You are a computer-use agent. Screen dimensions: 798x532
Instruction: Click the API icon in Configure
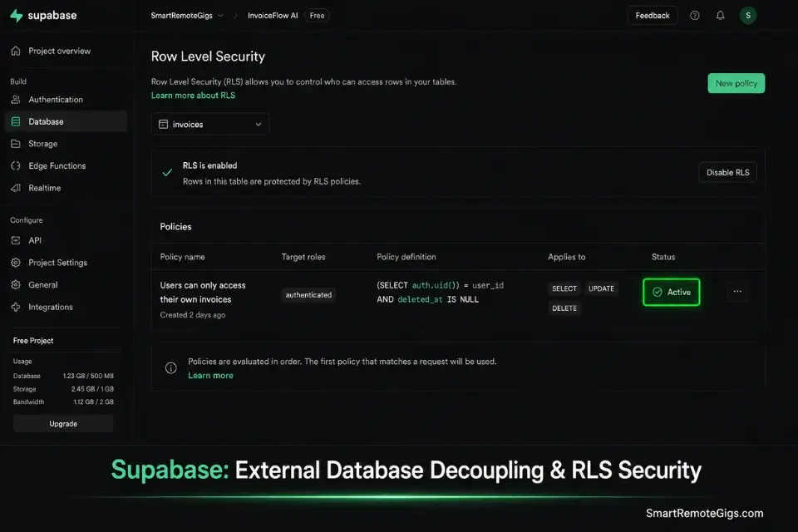(x=16, y=240)
